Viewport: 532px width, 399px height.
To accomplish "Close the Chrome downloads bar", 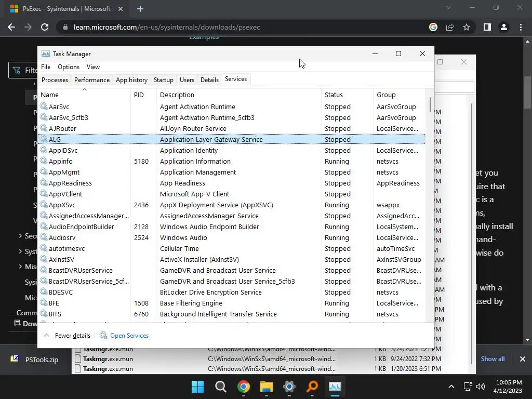I will click(x=523, y=359).
